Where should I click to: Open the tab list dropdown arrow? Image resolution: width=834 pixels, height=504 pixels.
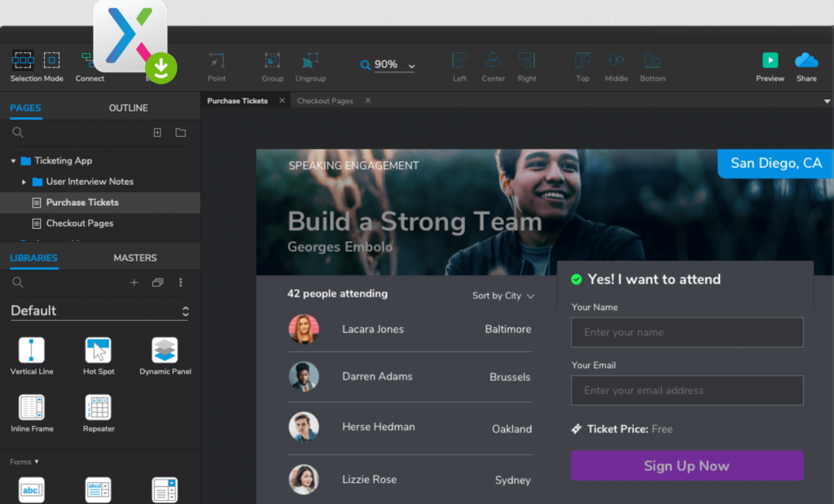pos(827,101)
